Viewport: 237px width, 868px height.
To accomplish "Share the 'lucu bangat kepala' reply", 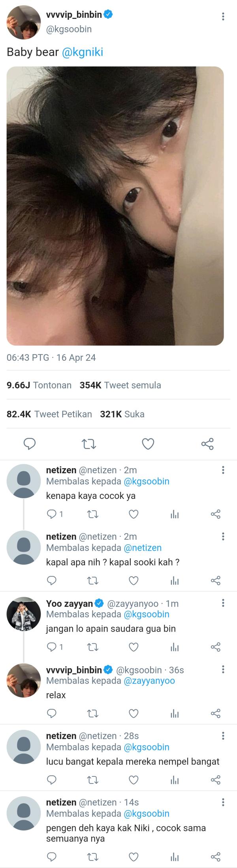I will click(x=215, y=780).
